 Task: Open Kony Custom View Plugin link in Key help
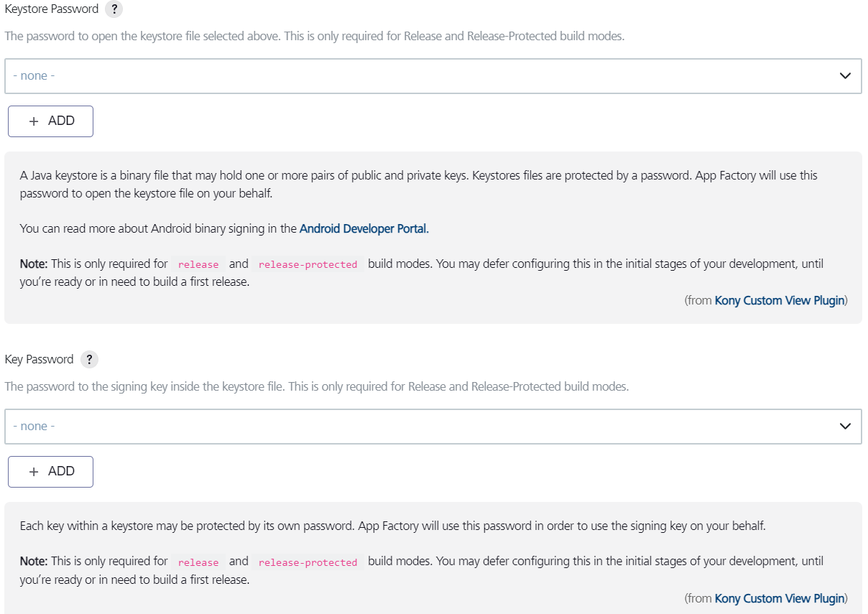pos(779,598)
